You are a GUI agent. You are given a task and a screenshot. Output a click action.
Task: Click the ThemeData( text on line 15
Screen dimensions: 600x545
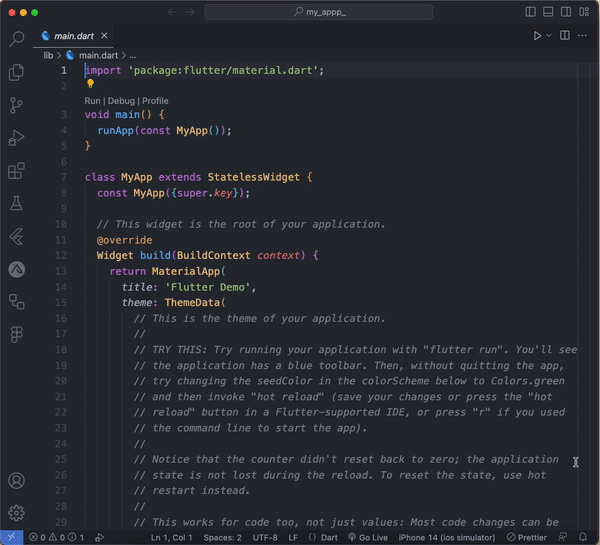pos(195,303)
